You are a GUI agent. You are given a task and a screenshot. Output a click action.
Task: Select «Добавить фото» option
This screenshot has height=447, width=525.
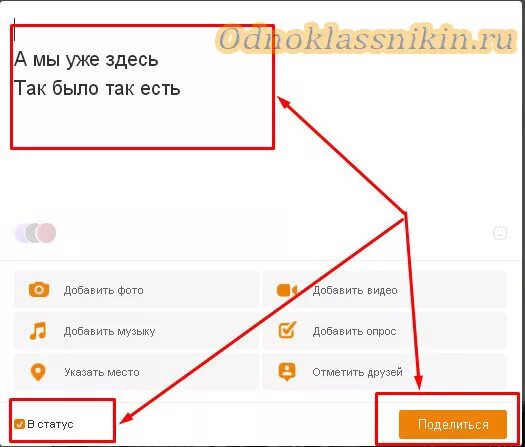point(136,290)
